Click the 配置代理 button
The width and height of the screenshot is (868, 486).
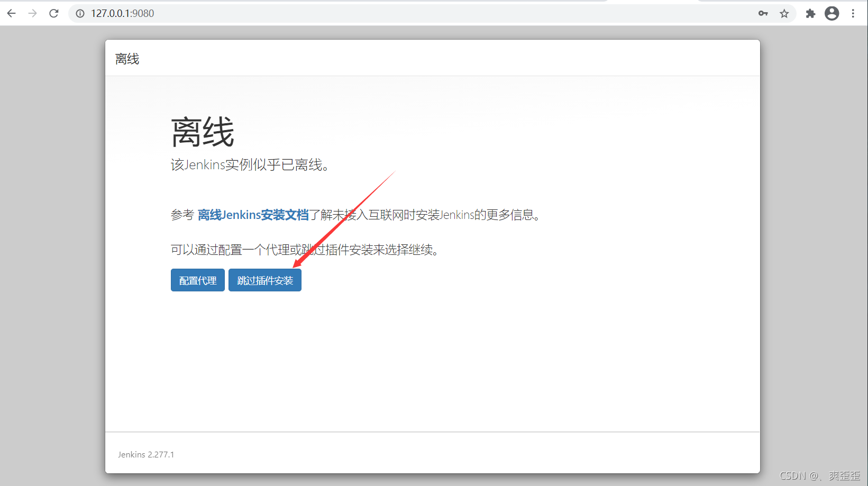click(198, 280)
